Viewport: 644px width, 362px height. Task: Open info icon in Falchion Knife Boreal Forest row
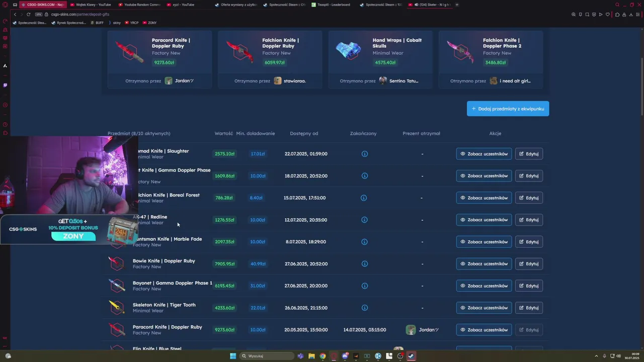click(x=364, y=198)
